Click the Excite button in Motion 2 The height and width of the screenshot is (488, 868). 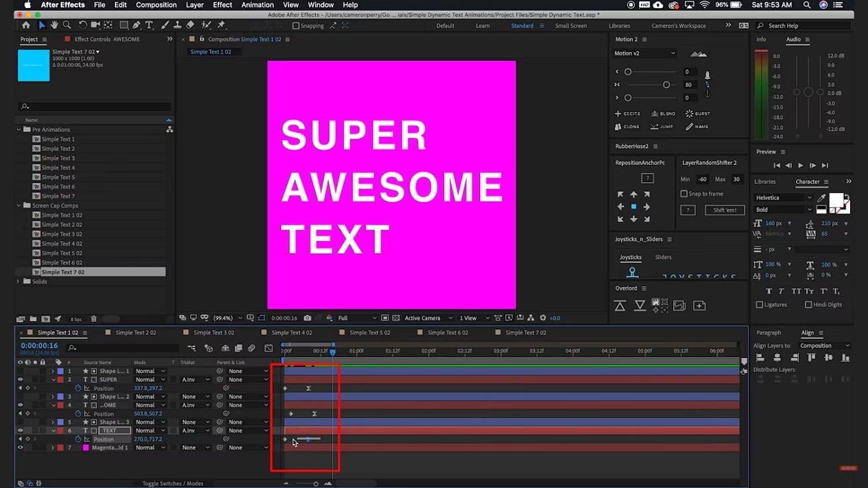(x=627, y=113)
